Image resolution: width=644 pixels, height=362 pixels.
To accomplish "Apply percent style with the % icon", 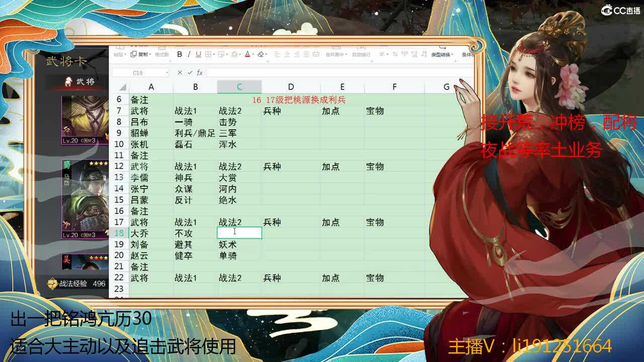I will click(394, 54).
